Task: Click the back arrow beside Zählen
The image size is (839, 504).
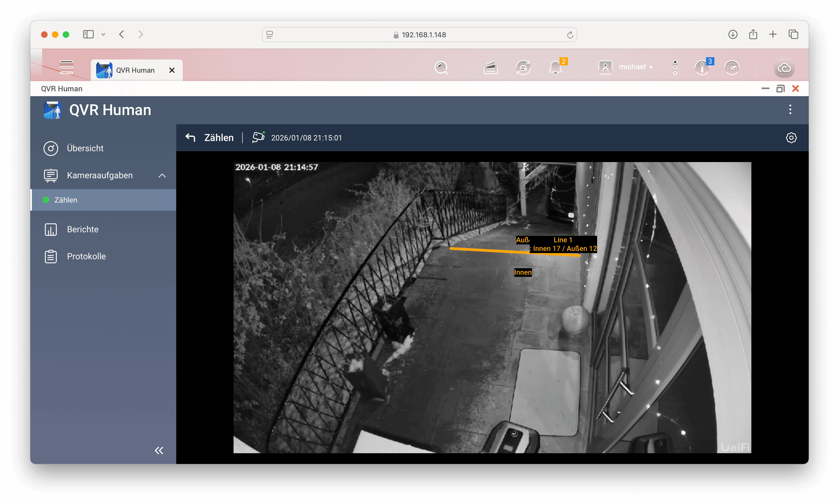Action: coord(190,137)
